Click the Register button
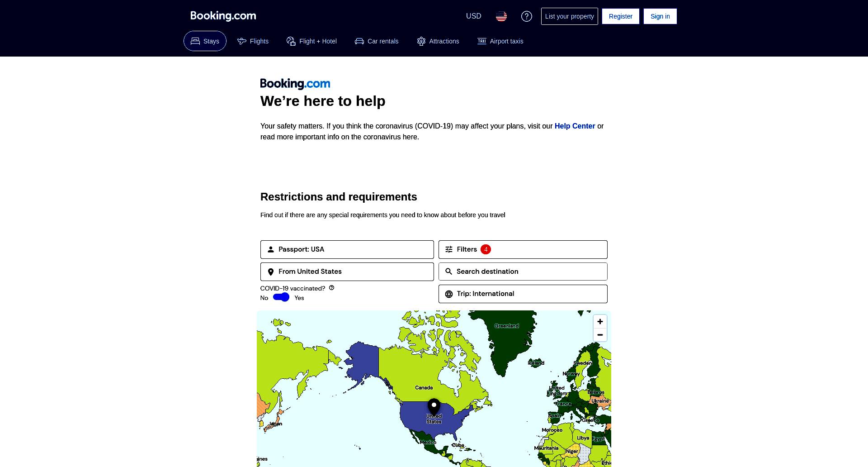The image size is (868, 467). click(x=620, y=16)
